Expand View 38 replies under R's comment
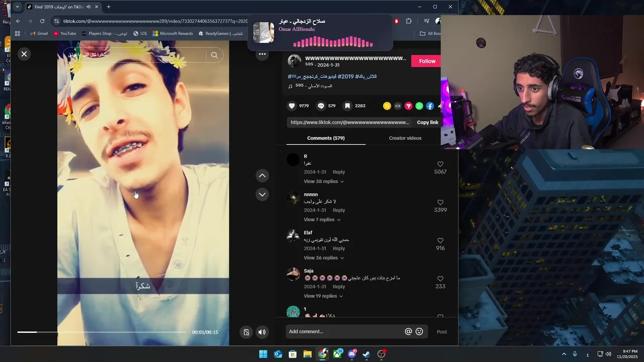The width and height of the screenshot is (644, 362). click(324, 182)
